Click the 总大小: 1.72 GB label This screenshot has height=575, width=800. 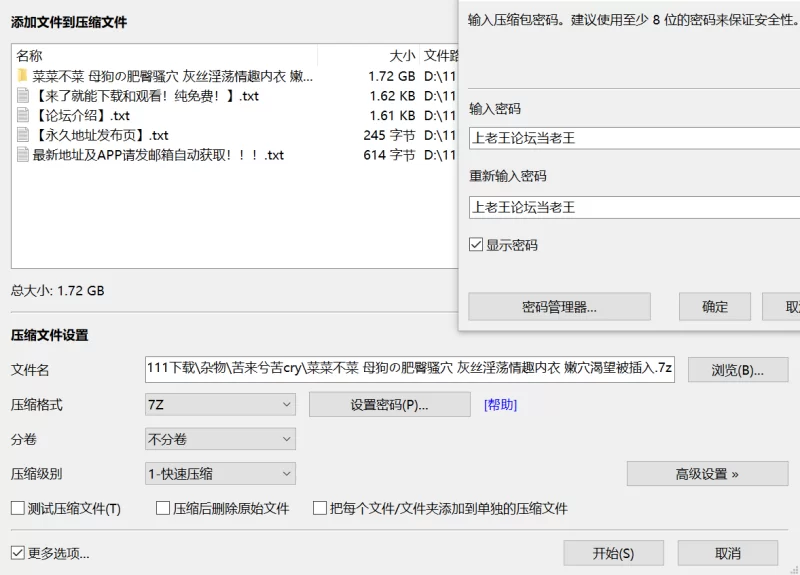(58, 291)
